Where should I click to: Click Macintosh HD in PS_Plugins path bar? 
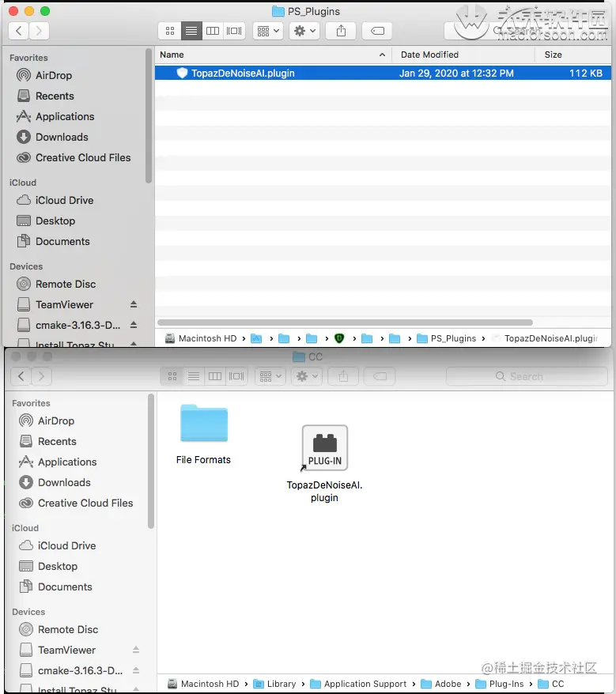pos(201,338)
